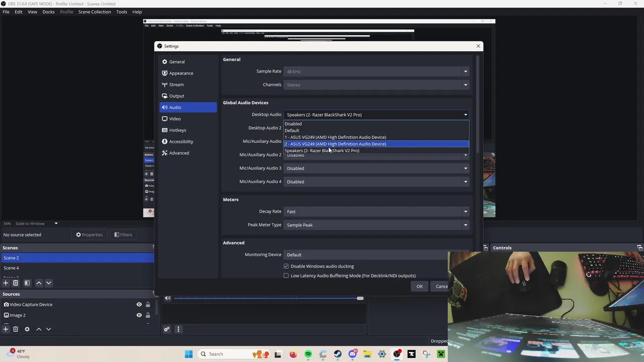The width and height of the screenshot is (644, 362).
Task: Open Discord from taskbar
Action: point(352,354)
